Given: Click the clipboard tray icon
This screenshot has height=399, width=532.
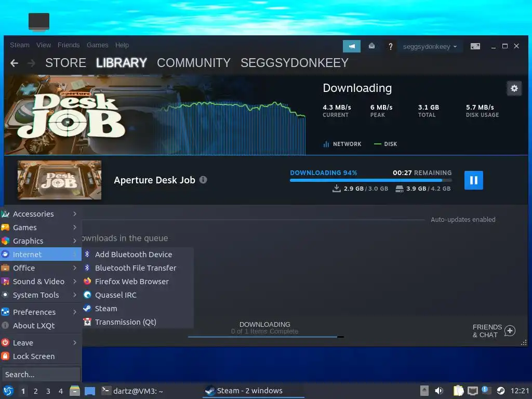Looking at the screenshot, I should [458, 391].
